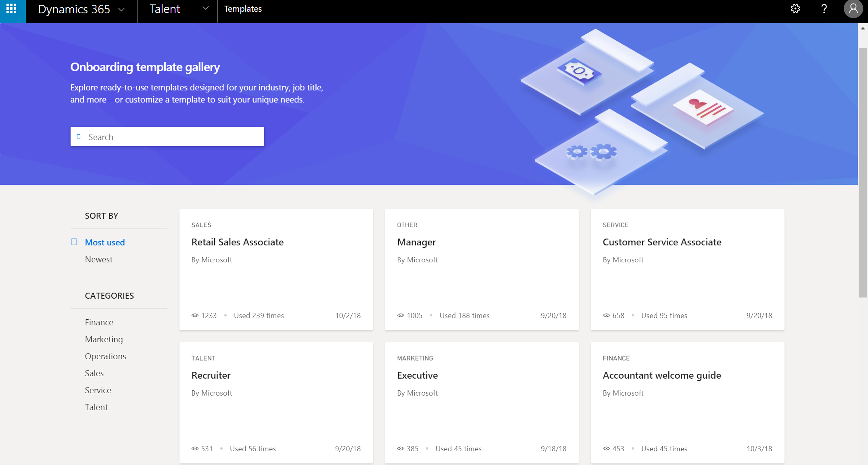The height and width of the screenshot is (465, 868).
Task: Click the view count eye icon on Retail Sales Associate
Action: pyautogui.click(x=195, y=315)
